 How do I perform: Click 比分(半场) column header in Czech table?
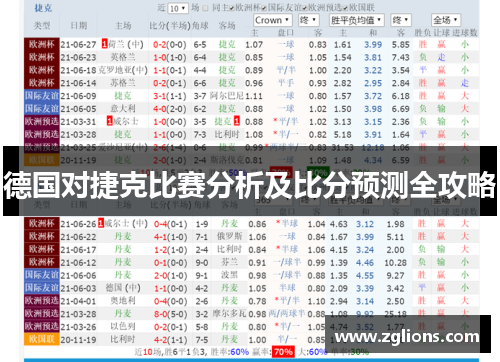(170, 26)
